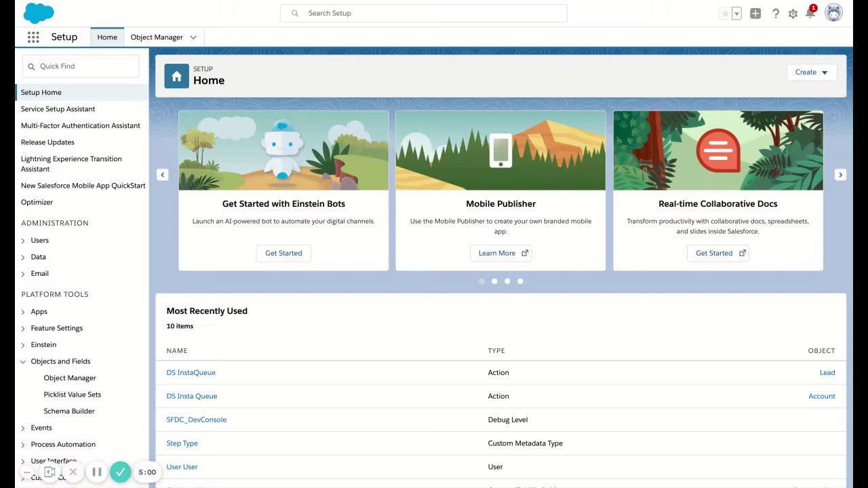Viewport: 868px width, 488px height.
Task: Click the favorites star icon
Action: [725, 14]
